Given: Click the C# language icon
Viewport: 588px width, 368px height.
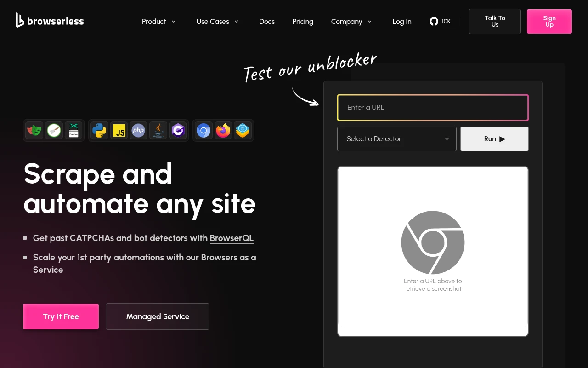Looking at the screenshot, I should pos(178,130).
